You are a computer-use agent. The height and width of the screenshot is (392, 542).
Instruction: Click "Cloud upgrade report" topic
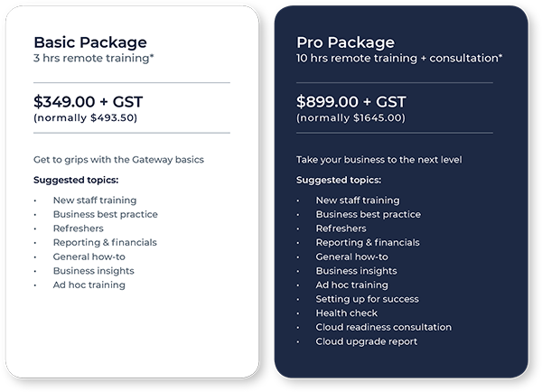pyautogui.click(x=367, y=341)
